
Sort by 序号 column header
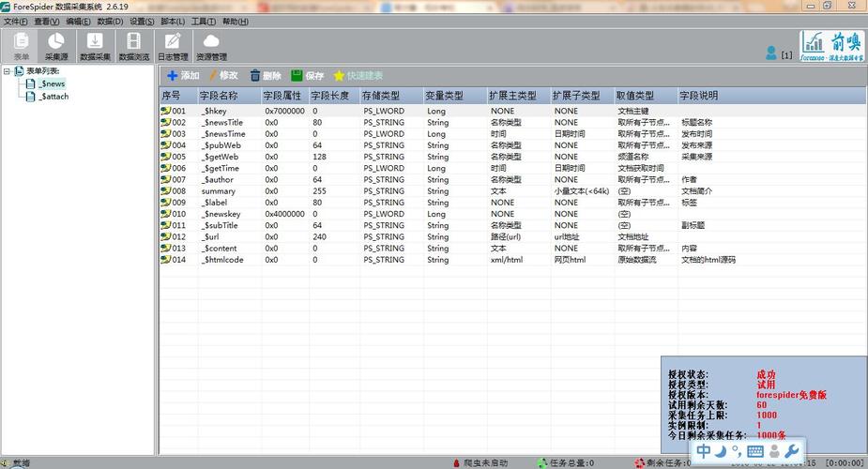178,96
